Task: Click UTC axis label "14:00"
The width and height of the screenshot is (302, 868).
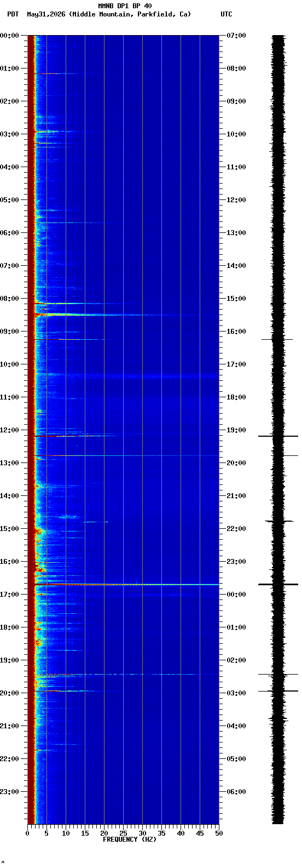Action: 236,266
